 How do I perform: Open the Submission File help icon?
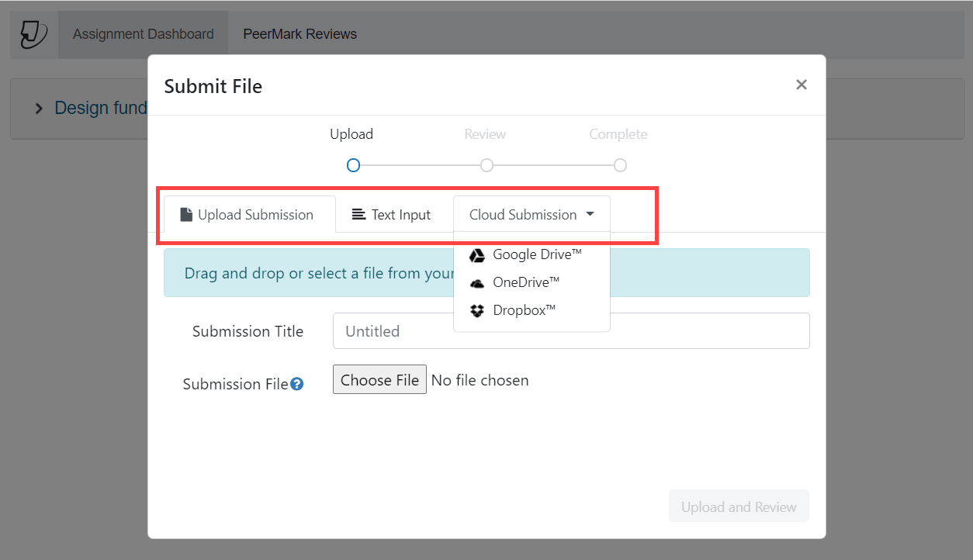coord(296,384)
